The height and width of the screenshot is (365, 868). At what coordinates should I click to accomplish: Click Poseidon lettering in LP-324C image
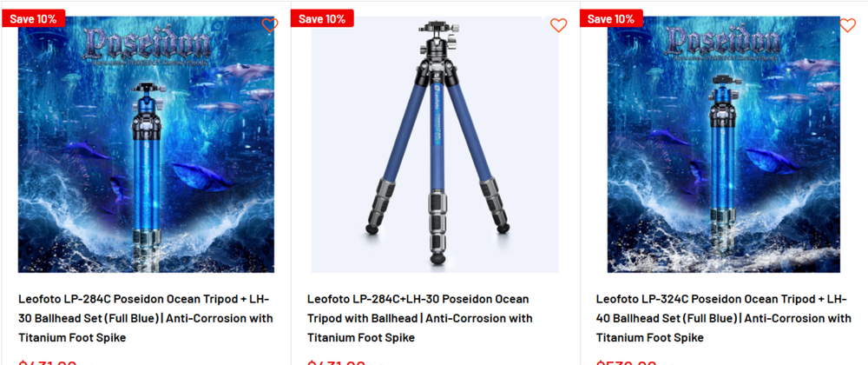[724, 42]
